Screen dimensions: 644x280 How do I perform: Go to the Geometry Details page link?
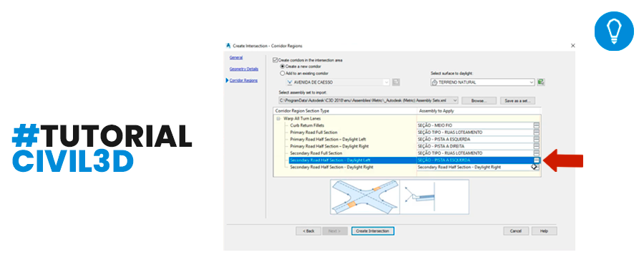[244, 69]
